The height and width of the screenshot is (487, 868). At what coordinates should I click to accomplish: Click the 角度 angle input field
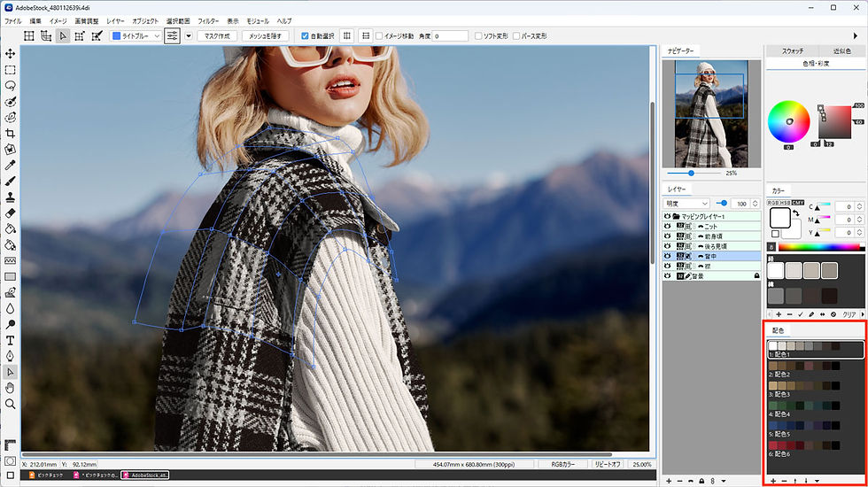450,36
